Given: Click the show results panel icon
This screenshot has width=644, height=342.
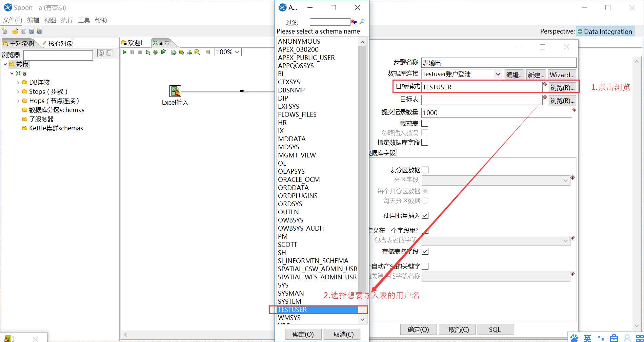Looking at the screenshot, I should 208,52.
